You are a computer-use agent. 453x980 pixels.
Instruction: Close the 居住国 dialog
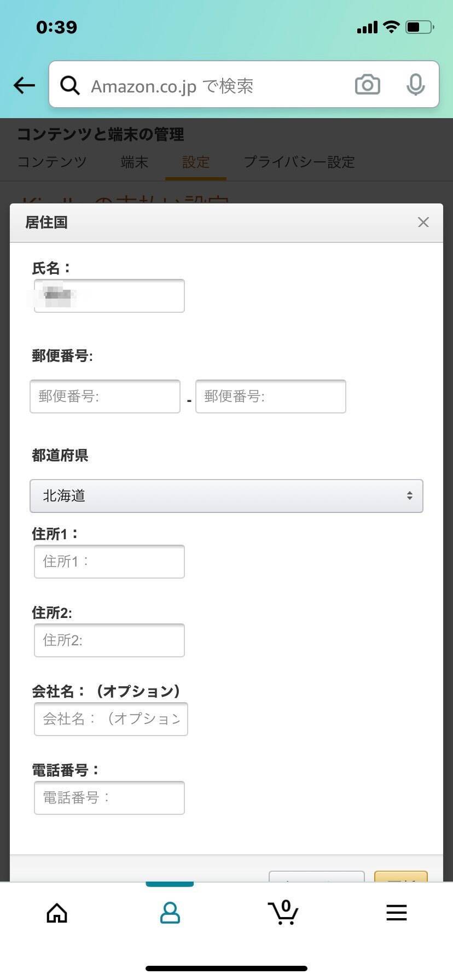click(x=423, y=222)
